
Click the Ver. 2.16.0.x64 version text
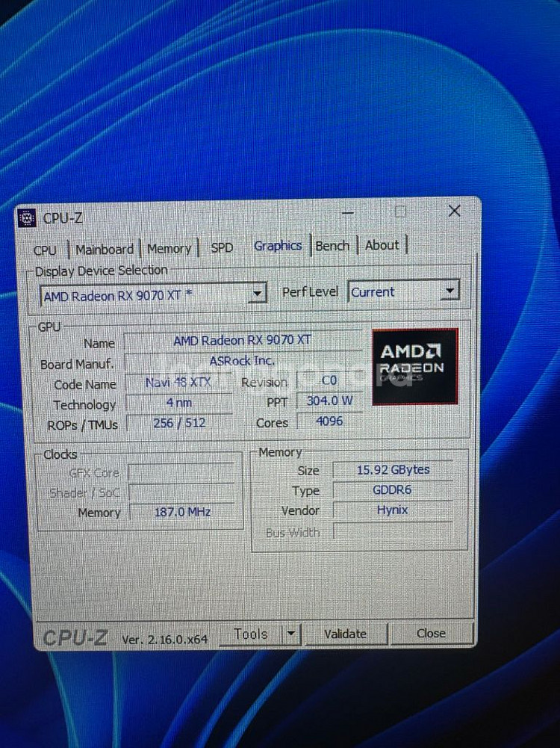pos(164,639)
